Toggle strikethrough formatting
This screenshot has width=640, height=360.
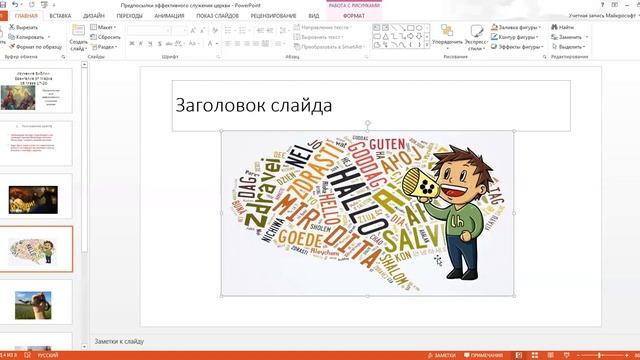(169, 43)
